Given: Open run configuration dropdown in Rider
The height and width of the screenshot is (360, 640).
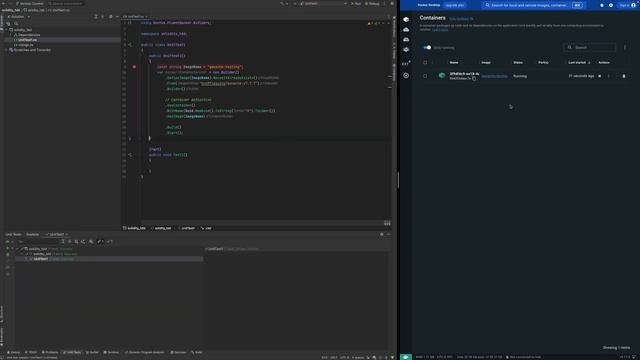Looking at the screenshot, I should click(x=323, y=4).
